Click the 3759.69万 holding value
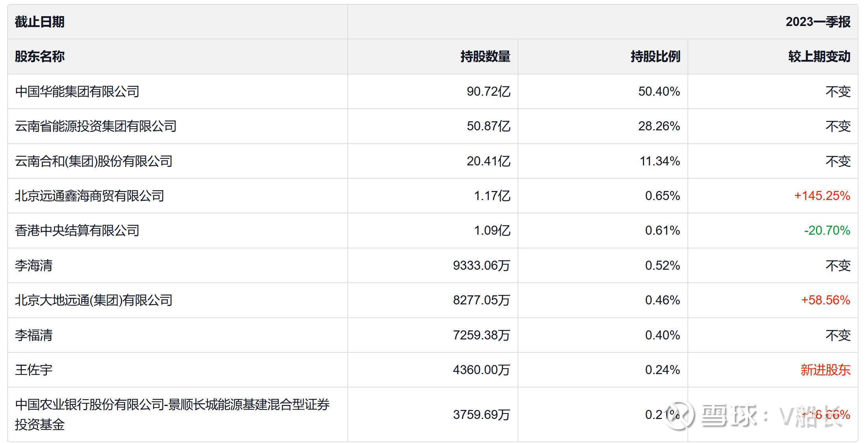This screenshot has width=868, height=443. 482,414
